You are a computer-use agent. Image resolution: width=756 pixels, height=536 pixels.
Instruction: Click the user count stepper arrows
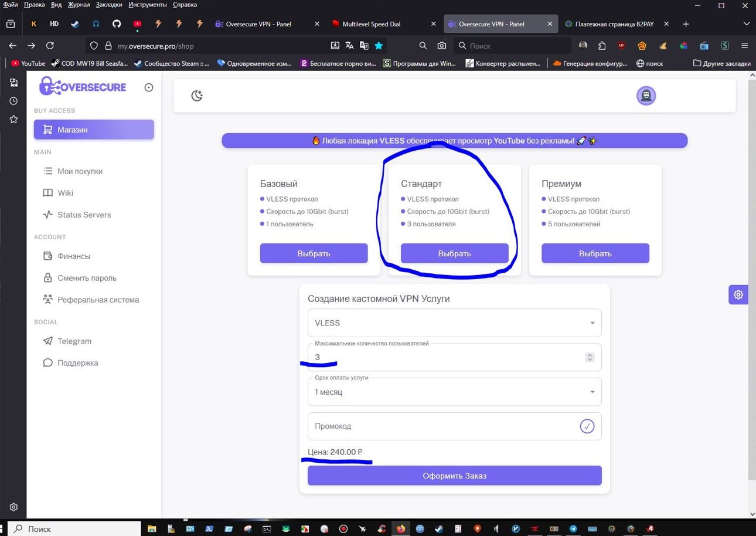coord(590,357)
